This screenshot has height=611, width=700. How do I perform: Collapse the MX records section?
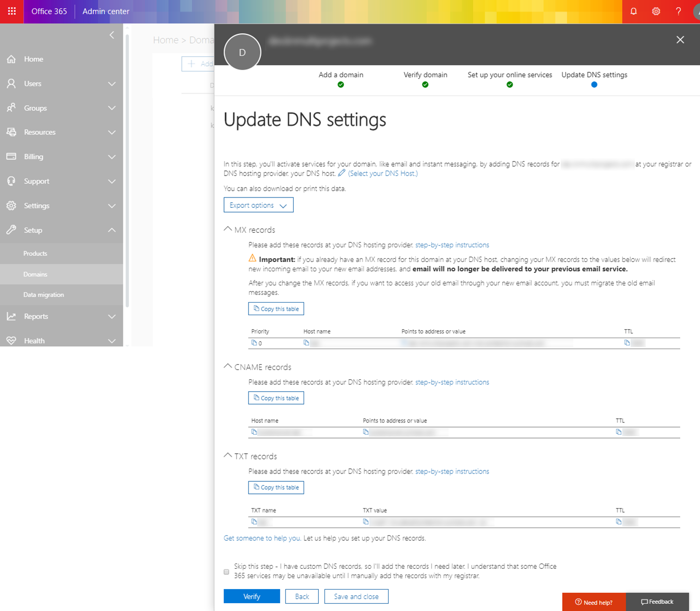[x=228, y=230]
